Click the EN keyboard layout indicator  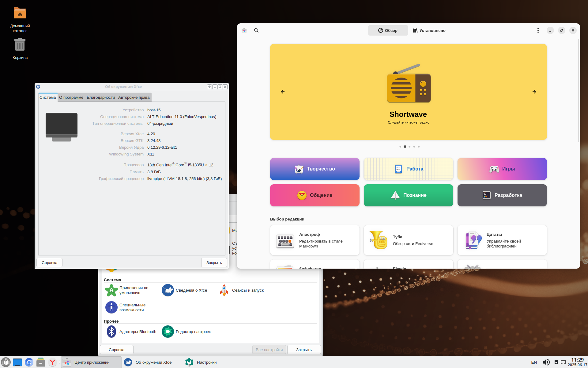[534, 362]
